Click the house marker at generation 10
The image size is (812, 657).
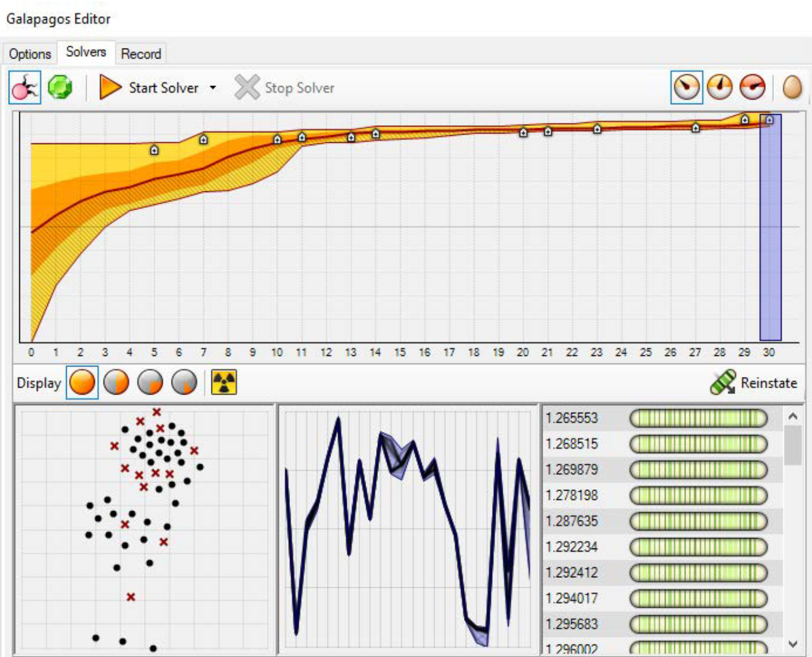pyautogui.click(x=278, y=139)
